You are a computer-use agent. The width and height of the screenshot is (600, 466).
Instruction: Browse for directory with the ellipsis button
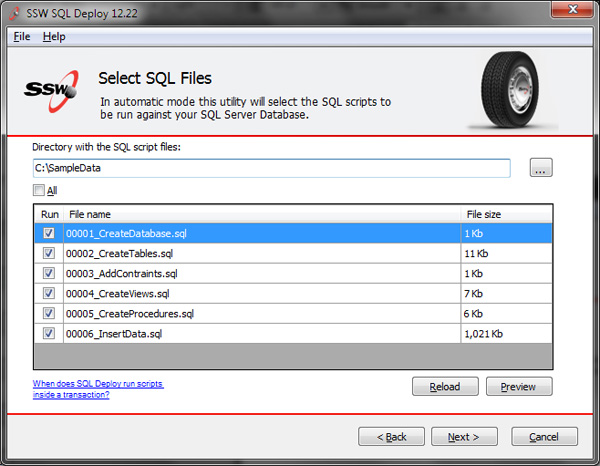541,168
